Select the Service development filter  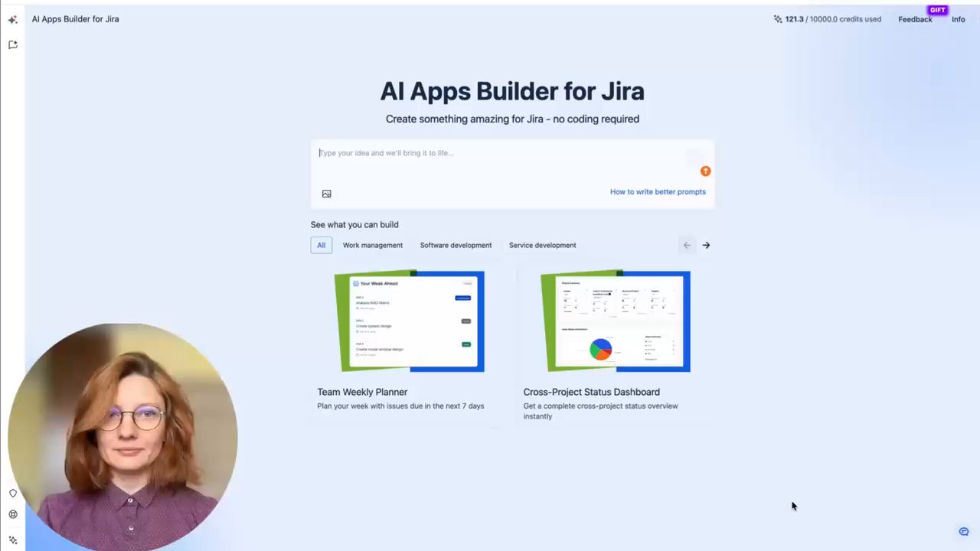(543, 246)
